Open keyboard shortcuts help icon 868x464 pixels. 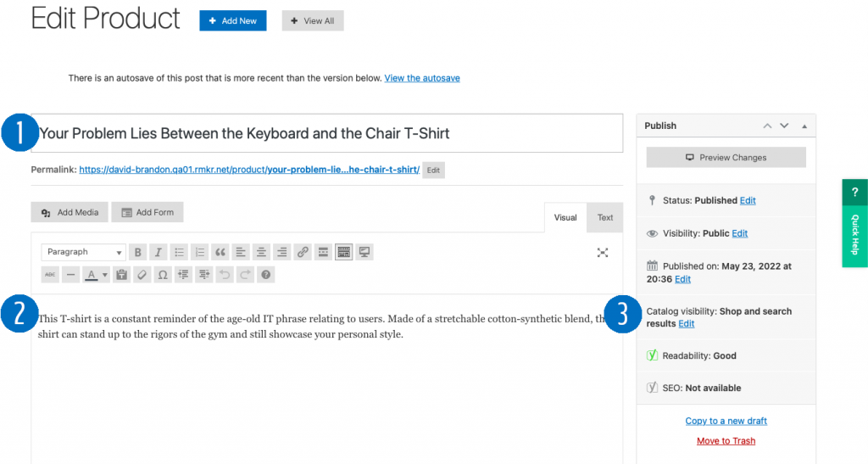266,275
